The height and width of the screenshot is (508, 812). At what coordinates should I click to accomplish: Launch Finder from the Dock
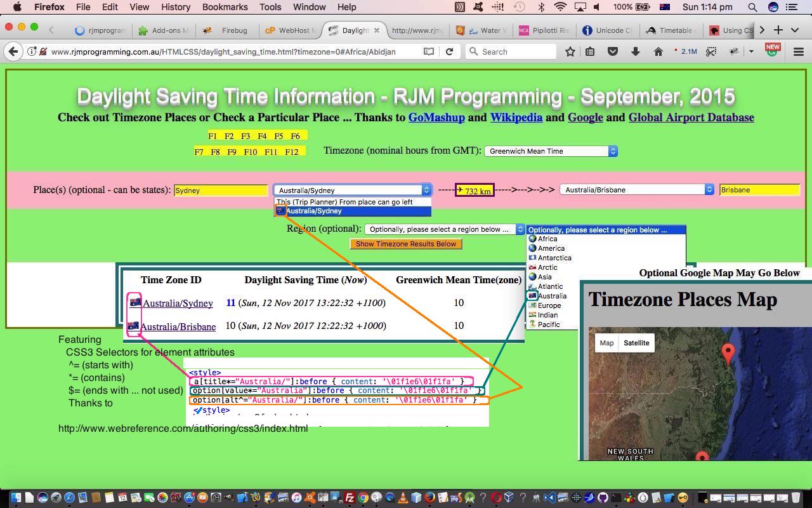(x=16, y=498)
